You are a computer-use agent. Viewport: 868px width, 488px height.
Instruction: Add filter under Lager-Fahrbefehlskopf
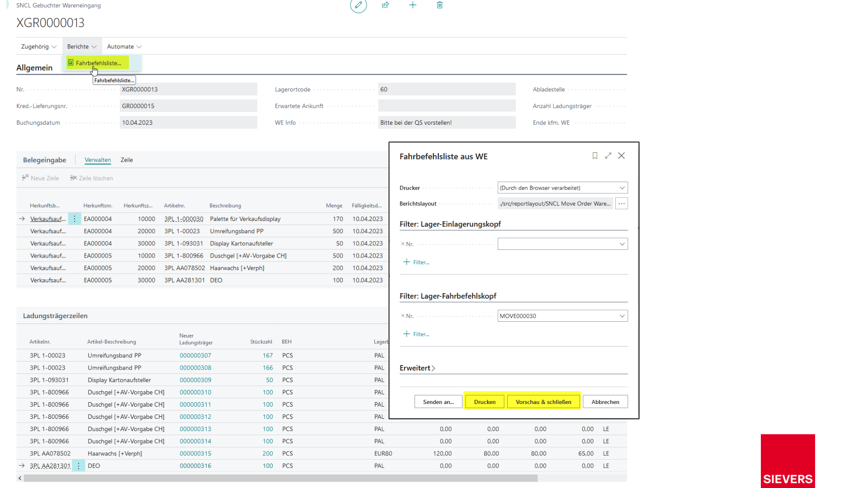pos(416,334)
